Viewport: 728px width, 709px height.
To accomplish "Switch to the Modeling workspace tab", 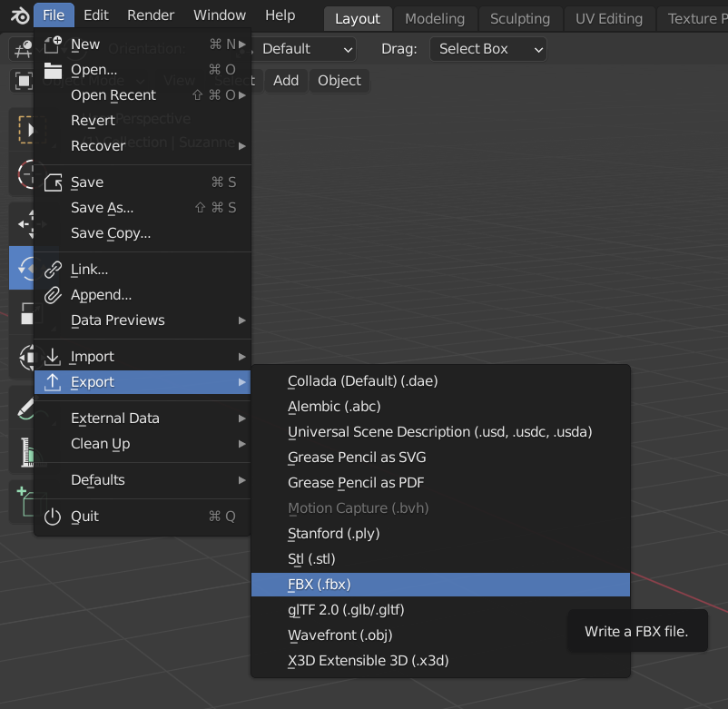I will coord(435,19).
